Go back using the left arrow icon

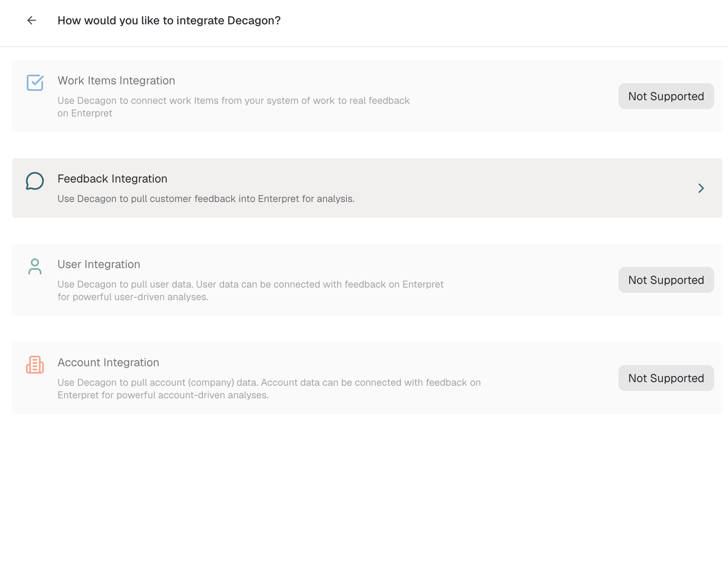(x=32, y=20)
